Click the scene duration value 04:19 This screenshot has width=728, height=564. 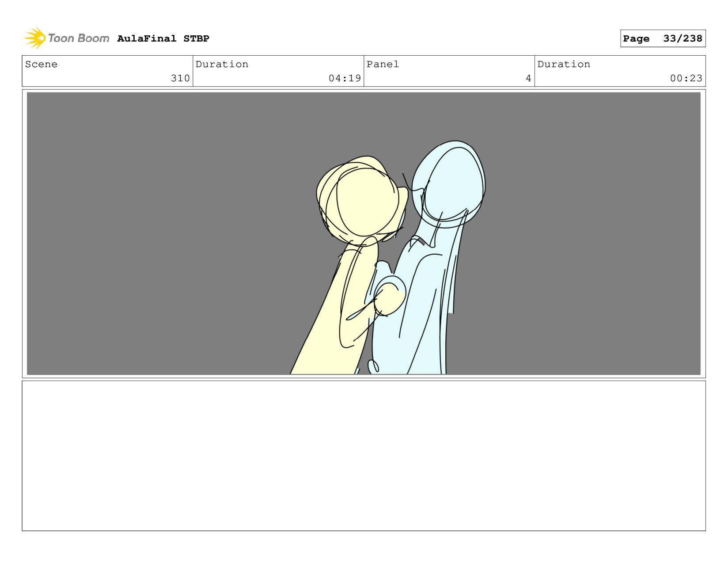345,78
